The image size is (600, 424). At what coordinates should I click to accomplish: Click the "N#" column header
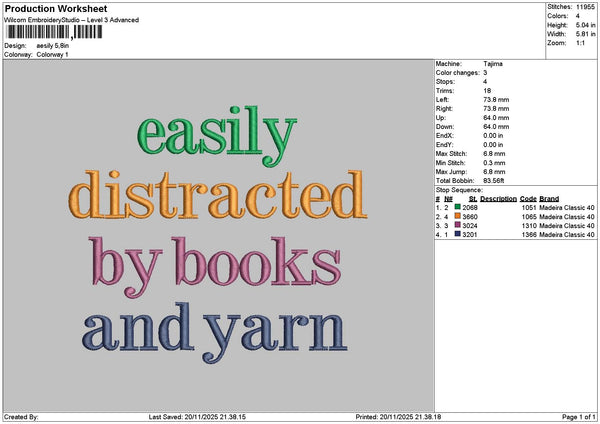point(448,199)
